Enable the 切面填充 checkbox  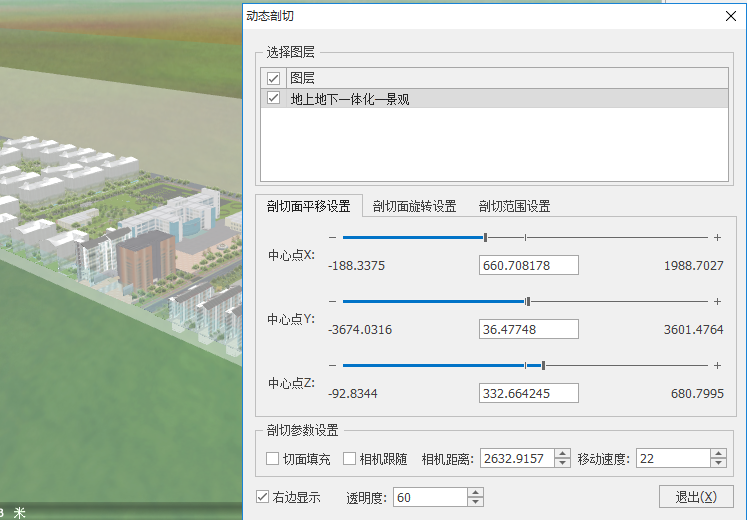[x=273, y=459]
